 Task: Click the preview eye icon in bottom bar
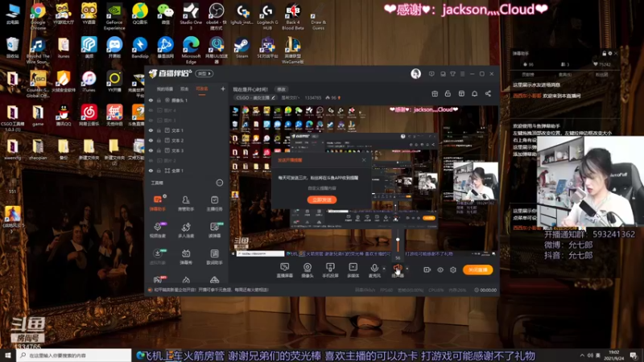[440, 269]
